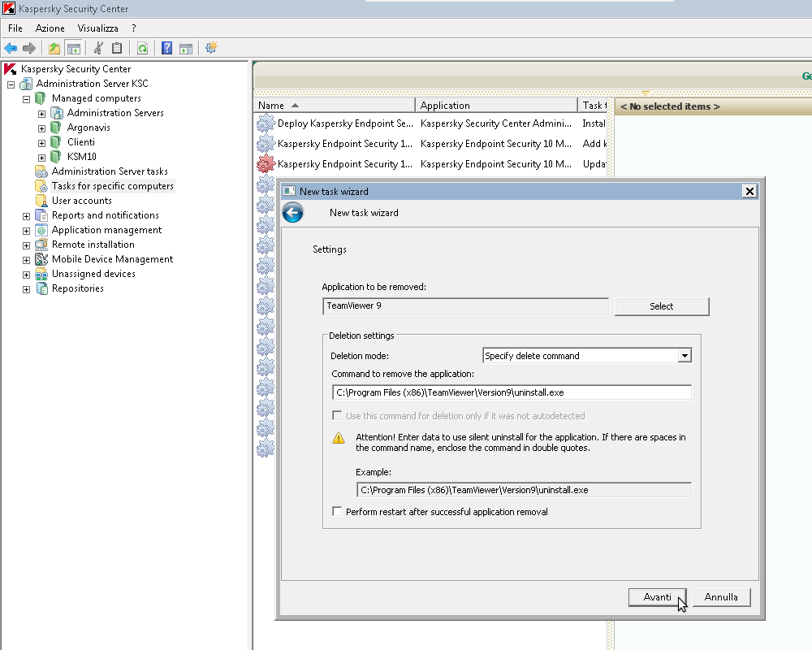The image size is (812, 650).
Task: Expand the KSM10 group
Action: tap(42, 157)
